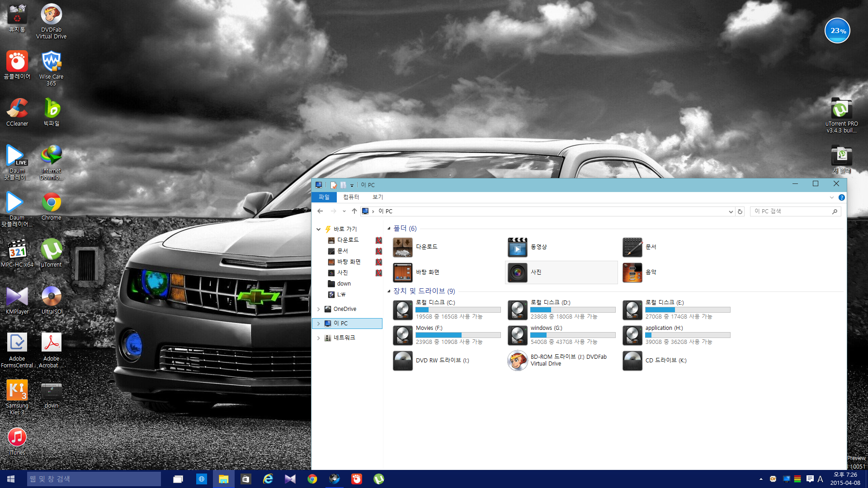
Task: Open Movies (F:) drive
Action: (x=447, y=335)
